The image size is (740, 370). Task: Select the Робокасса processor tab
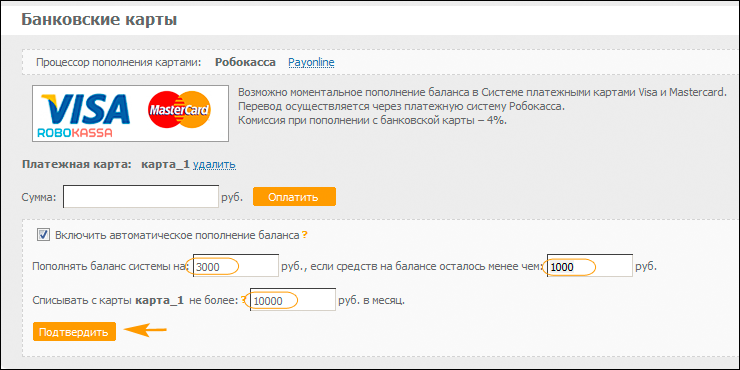245,62
